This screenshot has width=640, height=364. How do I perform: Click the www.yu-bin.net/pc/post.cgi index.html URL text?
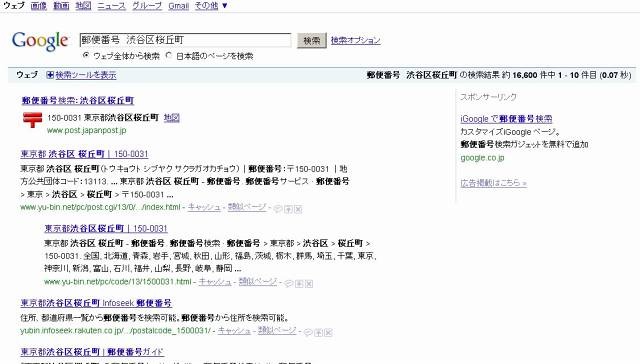[x=100, y=207]
